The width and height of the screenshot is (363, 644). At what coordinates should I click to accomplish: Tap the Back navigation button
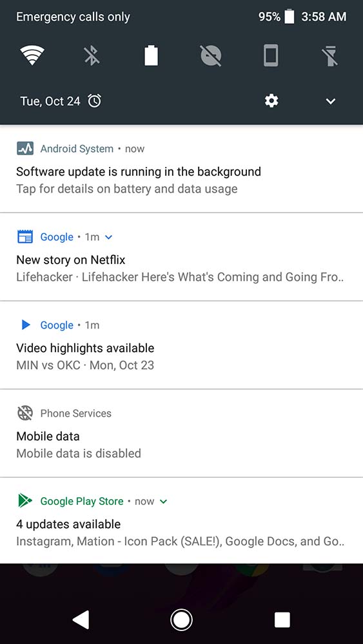(81, 620)
